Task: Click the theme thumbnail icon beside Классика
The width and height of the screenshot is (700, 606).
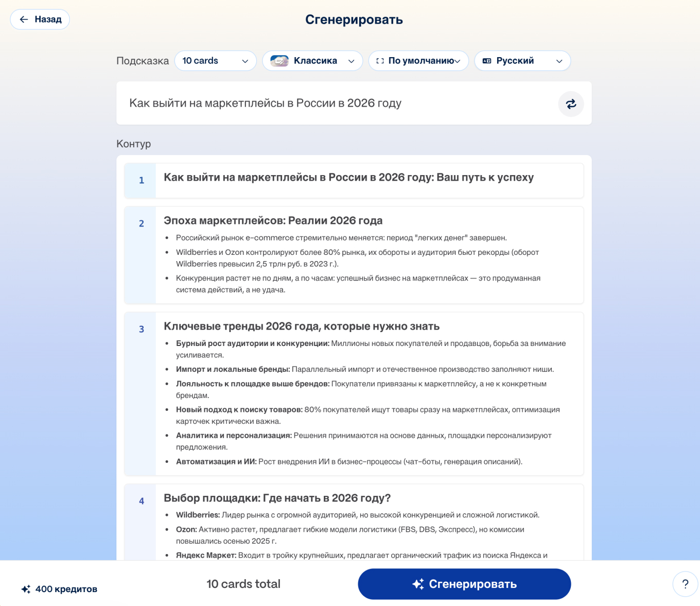Action: coord(279,60)
